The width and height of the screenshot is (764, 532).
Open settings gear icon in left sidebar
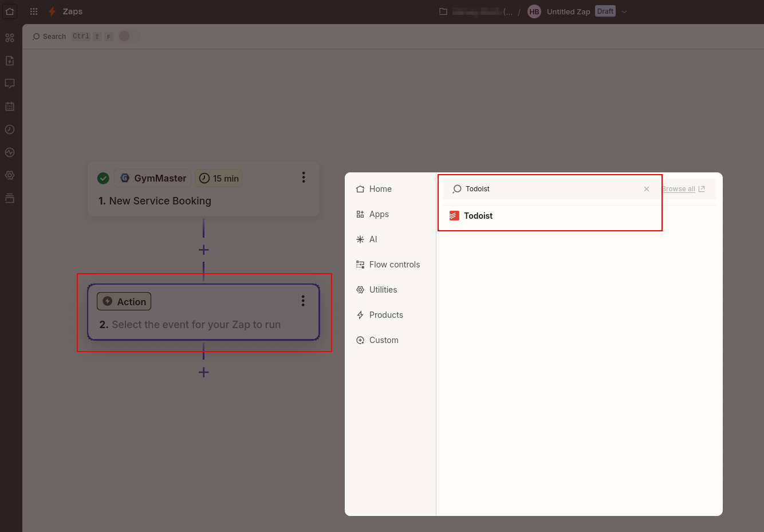[10, 175]
